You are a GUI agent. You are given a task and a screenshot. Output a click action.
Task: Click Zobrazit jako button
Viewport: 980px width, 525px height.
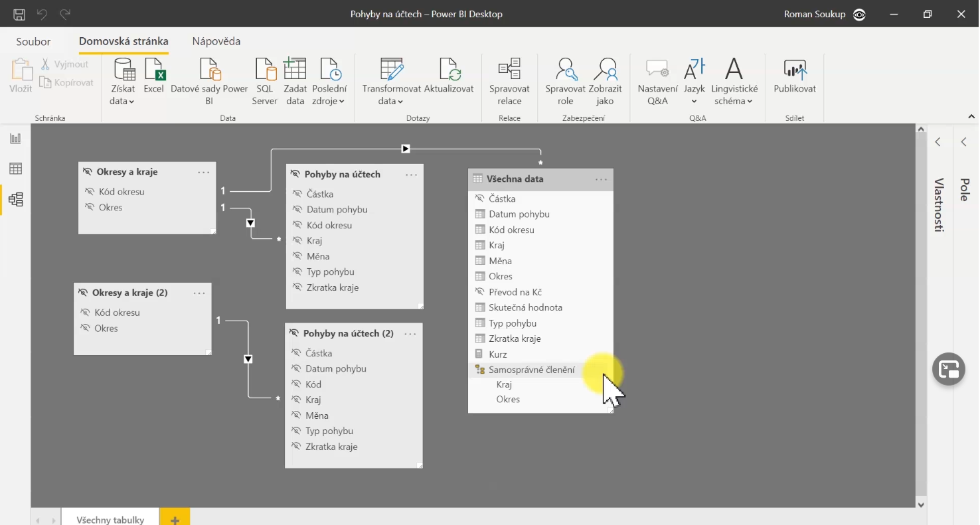(605, 81)
